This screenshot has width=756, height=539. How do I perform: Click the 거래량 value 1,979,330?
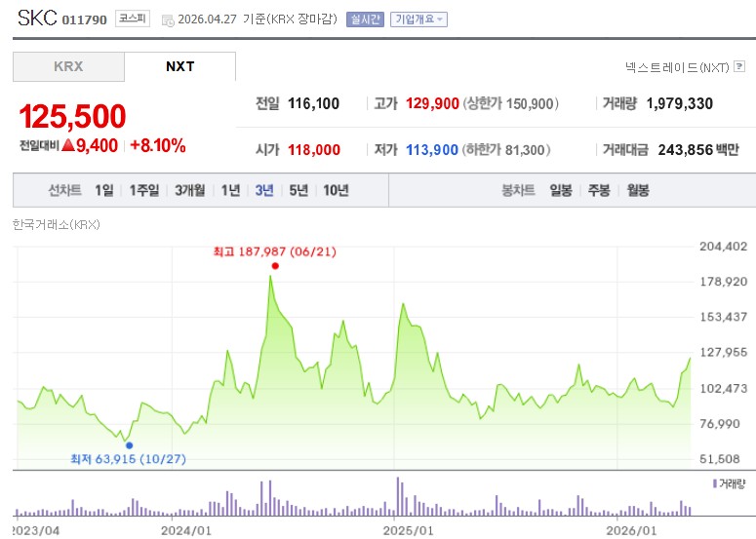[679, 103]
